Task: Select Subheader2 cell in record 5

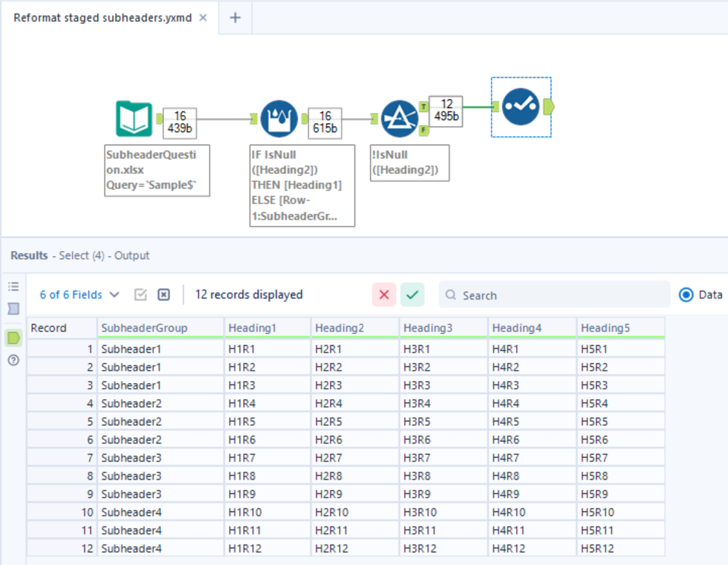Action: click(x=160, y=421)
